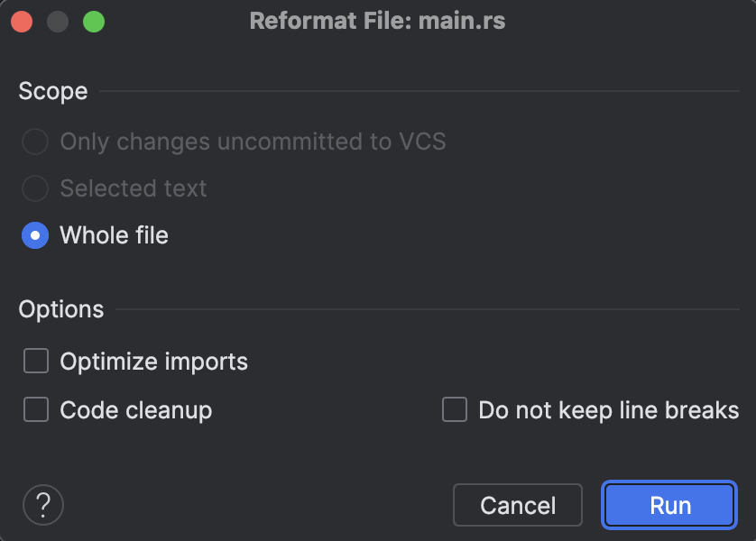
Task: Click the Optimize imports label text
Action: 152,361
